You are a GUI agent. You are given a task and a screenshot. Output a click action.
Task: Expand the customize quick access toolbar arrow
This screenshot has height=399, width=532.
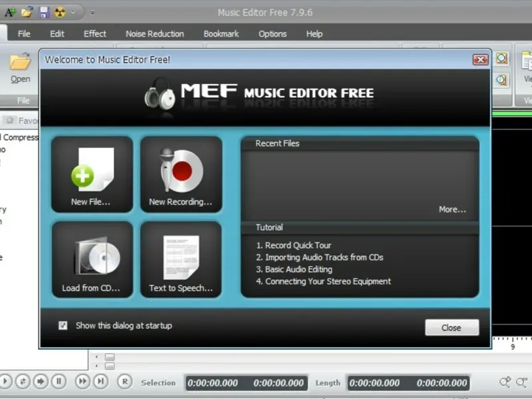92,13
